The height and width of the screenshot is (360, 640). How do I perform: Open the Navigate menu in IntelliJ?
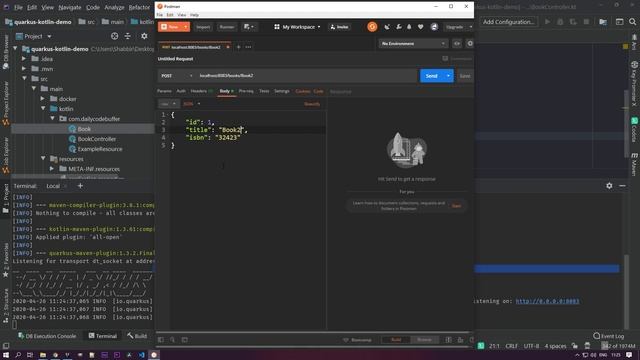69,7
